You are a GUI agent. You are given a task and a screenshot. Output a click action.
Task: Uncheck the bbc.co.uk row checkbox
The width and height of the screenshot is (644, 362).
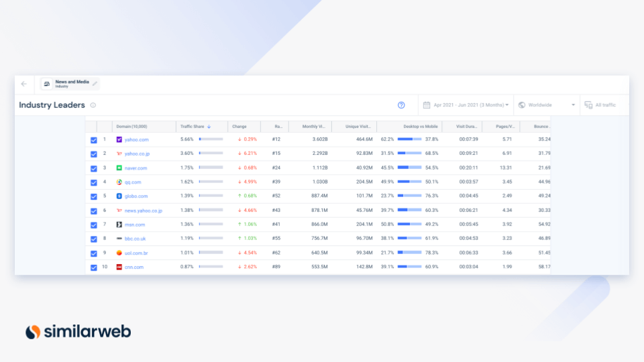tap(94, 239)
